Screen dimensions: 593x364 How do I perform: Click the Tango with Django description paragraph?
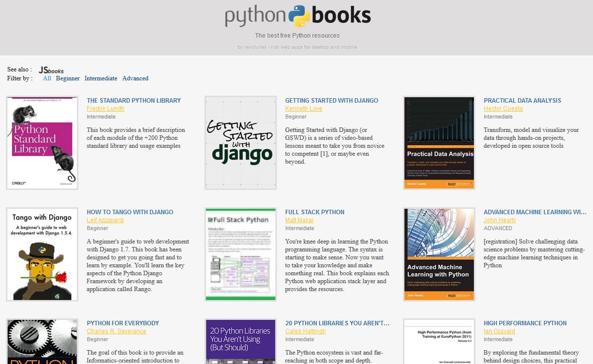click(x=137, y=265)
